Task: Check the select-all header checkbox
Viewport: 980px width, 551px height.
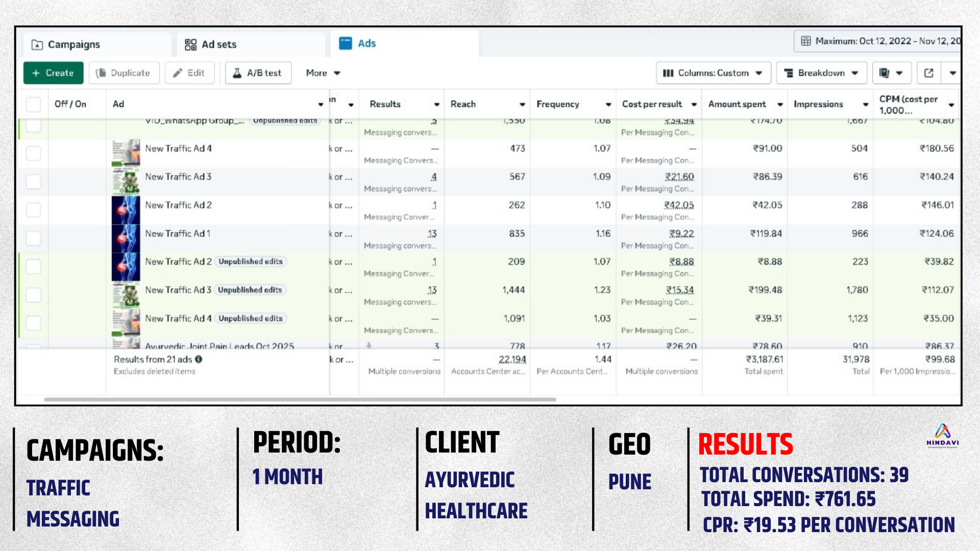Action: tap(34, 104)
